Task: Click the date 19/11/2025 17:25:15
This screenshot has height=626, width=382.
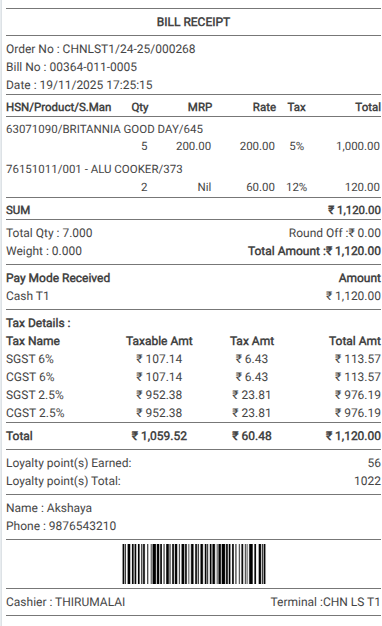Action: [96, 85]
